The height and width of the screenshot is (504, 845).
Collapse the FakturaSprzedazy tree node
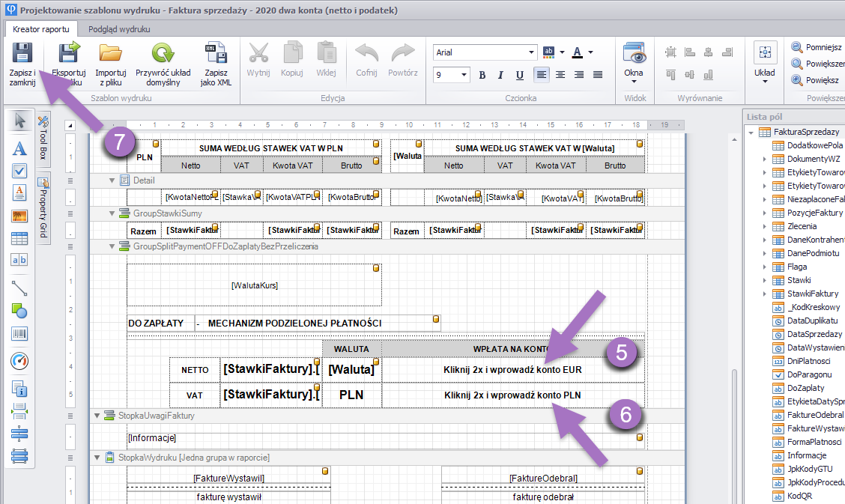(751, 132)
